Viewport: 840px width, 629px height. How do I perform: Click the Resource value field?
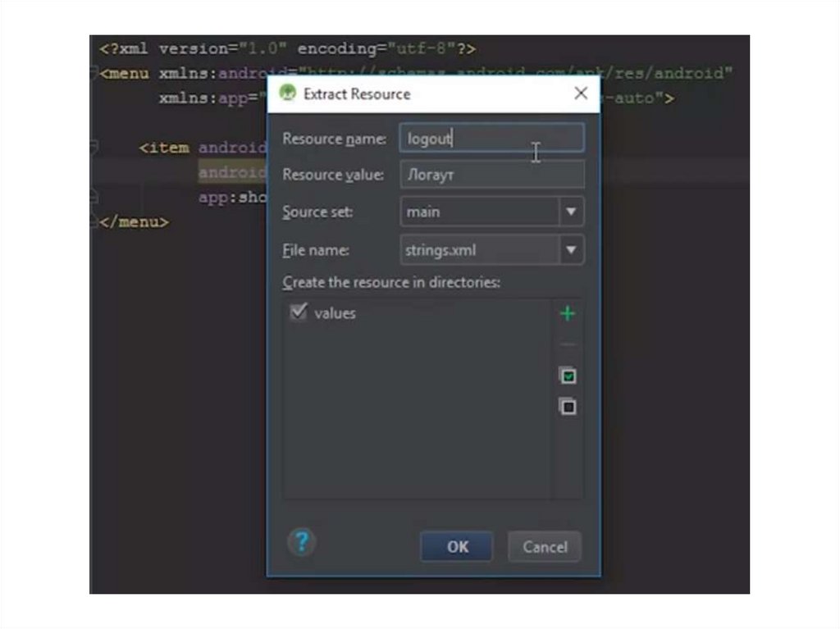[491, 175]
